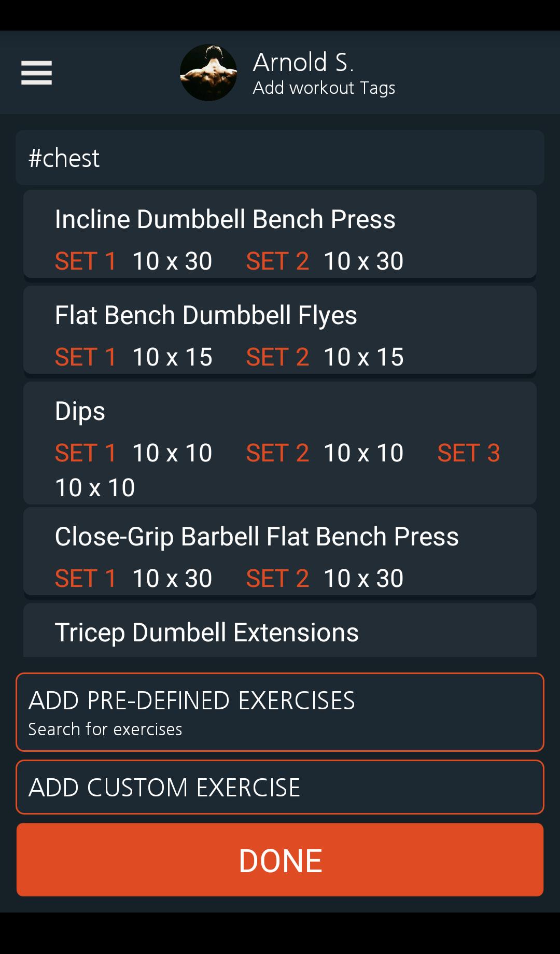The image size is (560, 954).
Task: Click Arnold S.'s profile picture
Action: tap(209, 73)
